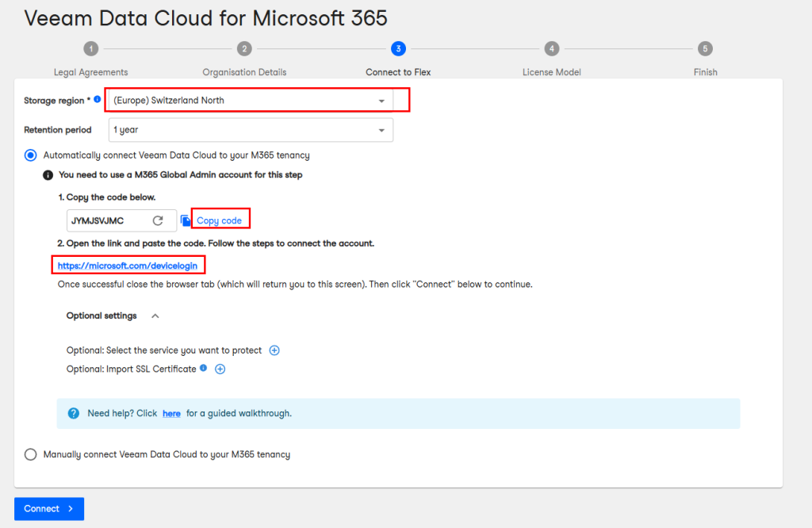The height and width of the screenshot is (528, 812).
Task: Open Storage region info tooltip icon
Action: click(98, 99)
